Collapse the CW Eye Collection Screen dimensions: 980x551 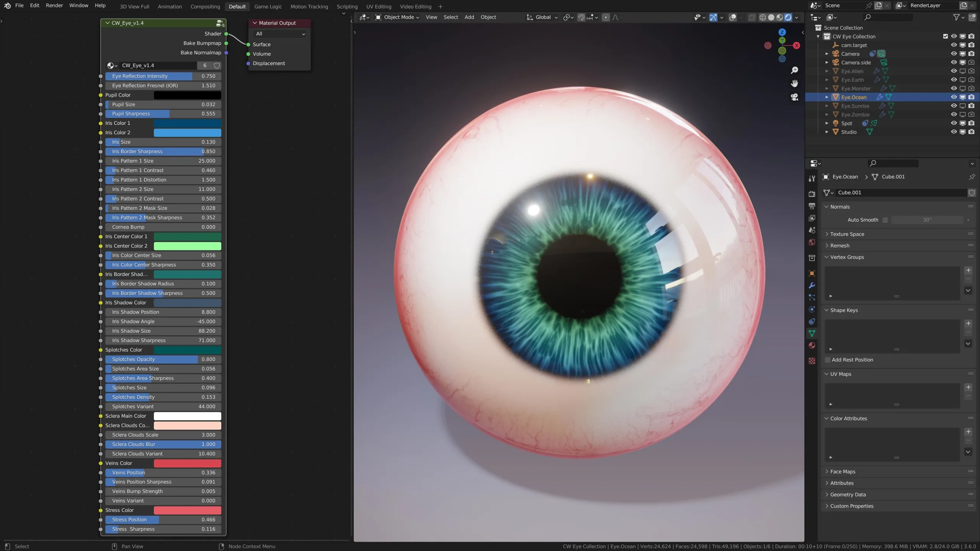point(818,36)
